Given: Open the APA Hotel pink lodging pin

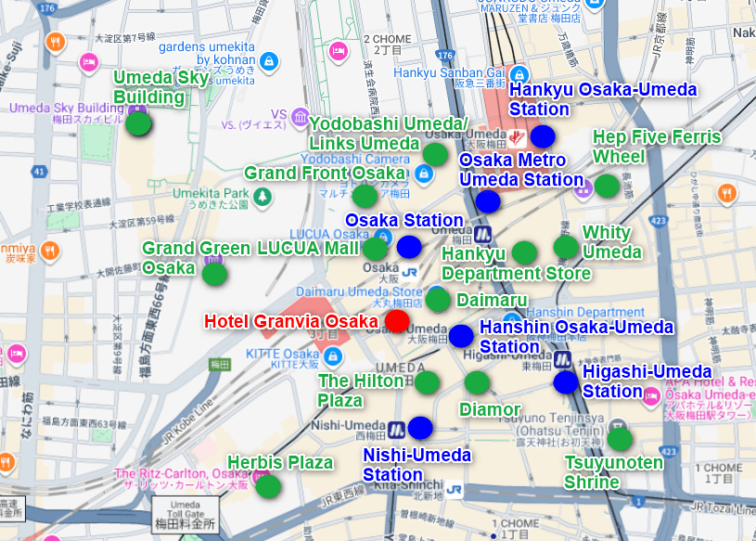Looking at the screenshot, I should [x=651, y=398].
